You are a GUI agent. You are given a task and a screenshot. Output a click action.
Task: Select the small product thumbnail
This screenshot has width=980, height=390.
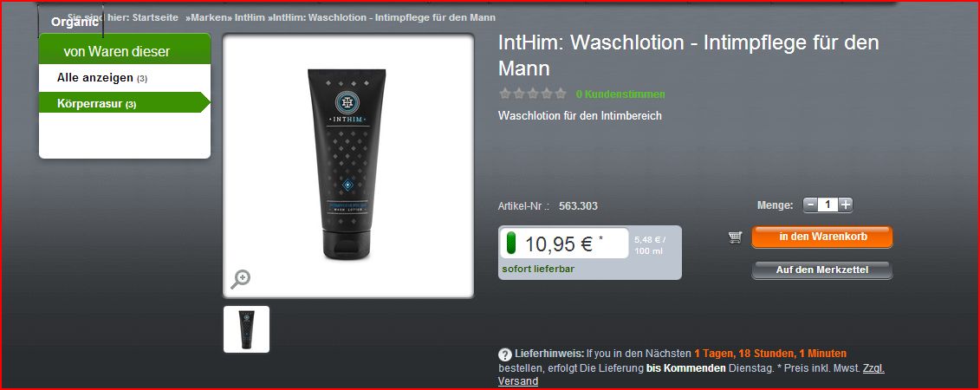click(x=246, y=328)
